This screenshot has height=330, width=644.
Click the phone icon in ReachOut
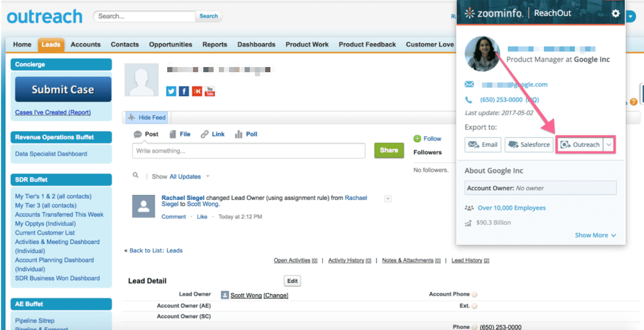469,100
